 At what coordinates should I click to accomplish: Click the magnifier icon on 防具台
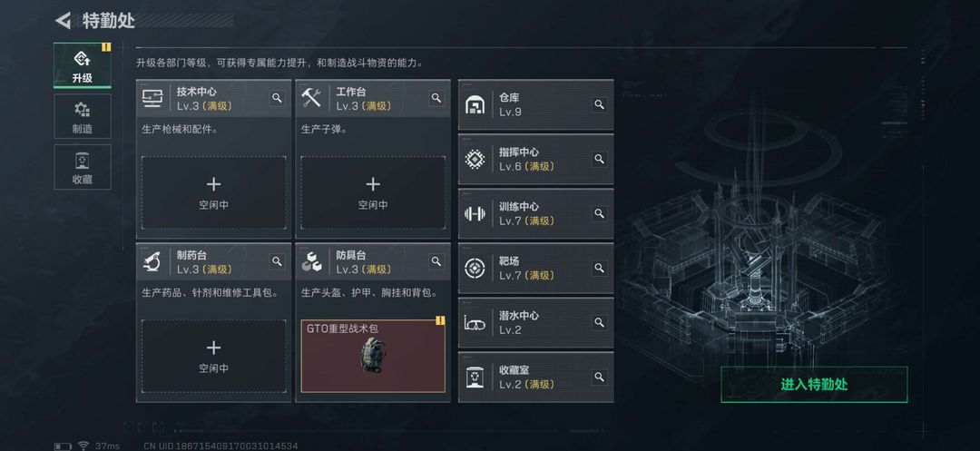[x=436, y=261]
